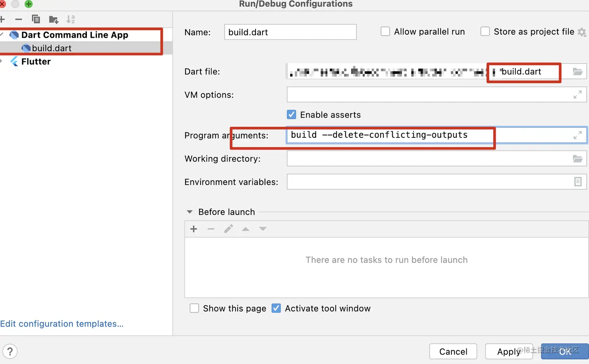Viewport: 589px width, 364px height.
Task: Open Edit configuration templates link
Action: pos(62,324)
